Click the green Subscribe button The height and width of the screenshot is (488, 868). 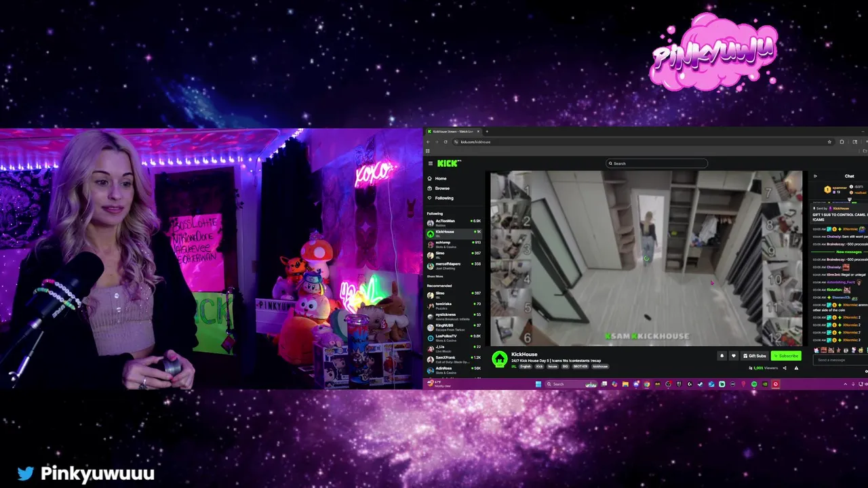[x=787, y=356]
